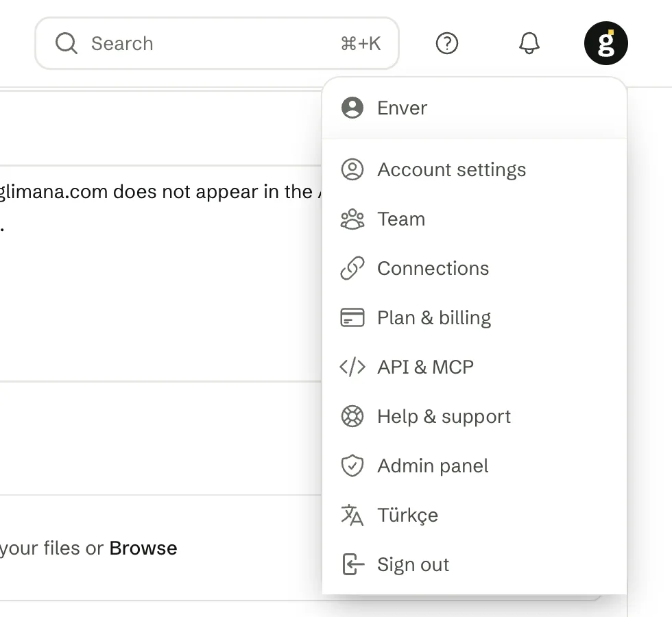Click the Connections chain link icon
The height and width of the screenshot is (617, 672).
(x=352, y=268)
